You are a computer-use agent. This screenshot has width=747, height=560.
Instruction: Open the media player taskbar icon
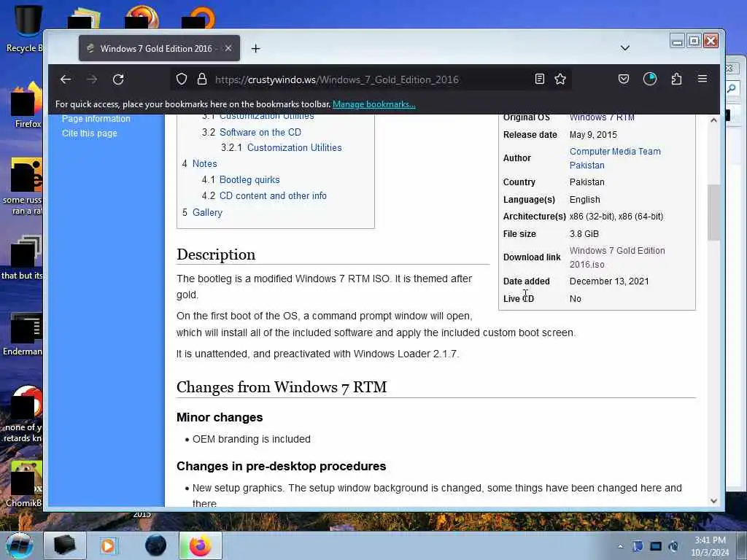tap(108, 545)
